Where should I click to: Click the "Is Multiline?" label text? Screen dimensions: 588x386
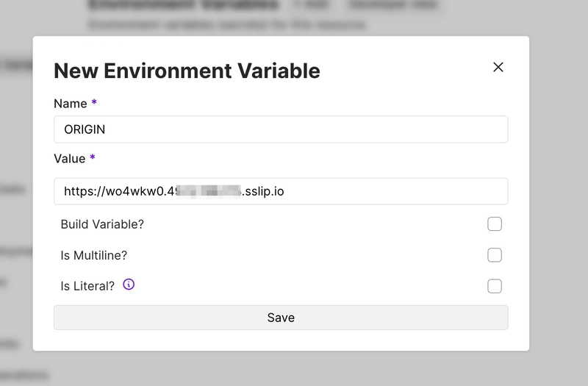(x=94, y=255)
